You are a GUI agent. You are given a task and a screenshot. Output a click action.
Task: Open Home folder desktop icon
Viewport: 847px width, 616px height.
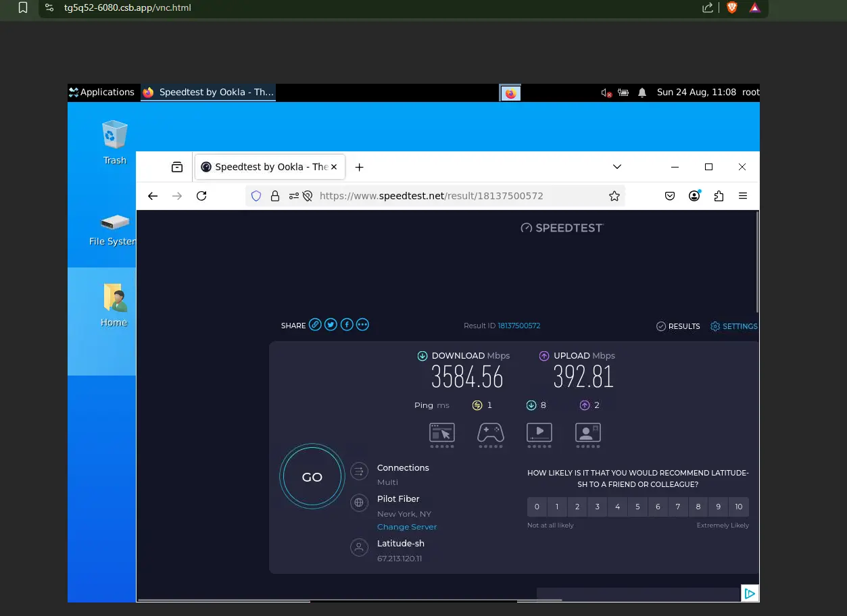pyautogui.click(x=114, y=305)
